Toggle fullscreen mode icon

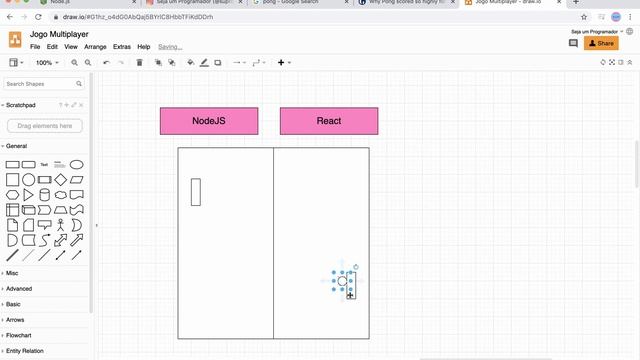tap(611, 62)
